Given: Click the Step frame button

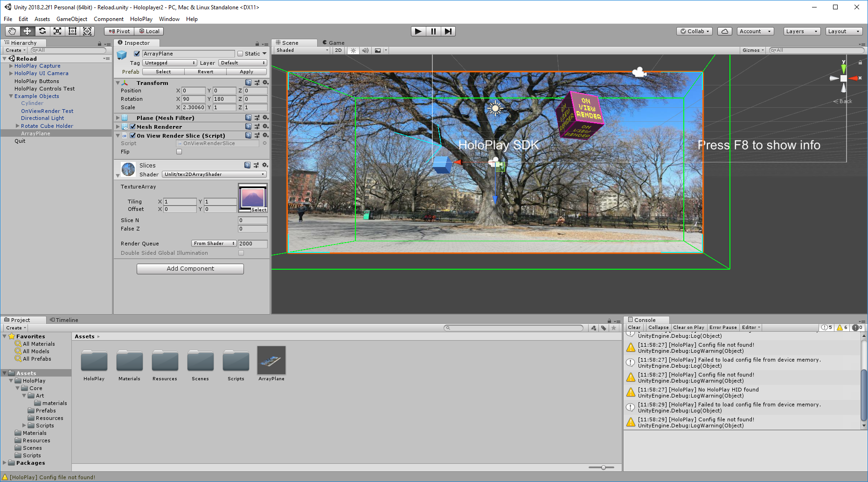Looking at the screenshot, I should [448, 31].
